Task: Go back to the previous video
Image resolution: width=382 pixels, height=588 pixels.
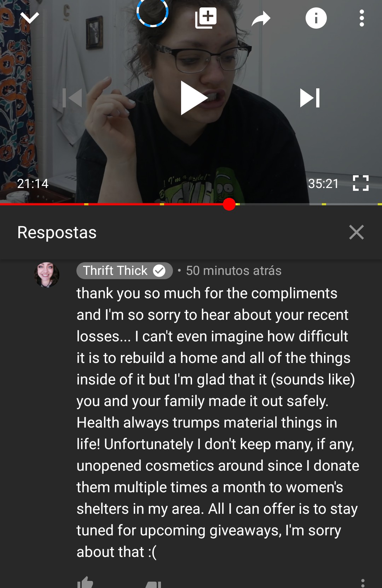Action: pos(72,98)
